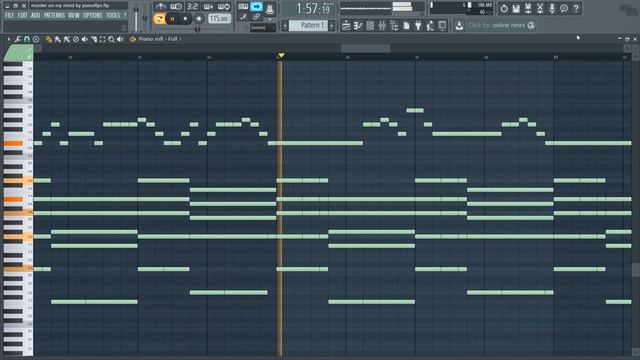Toggle the highlighted blue arrow step-edit button
The width and height of the screenshot is (640, 360).
tap(256, 6)
